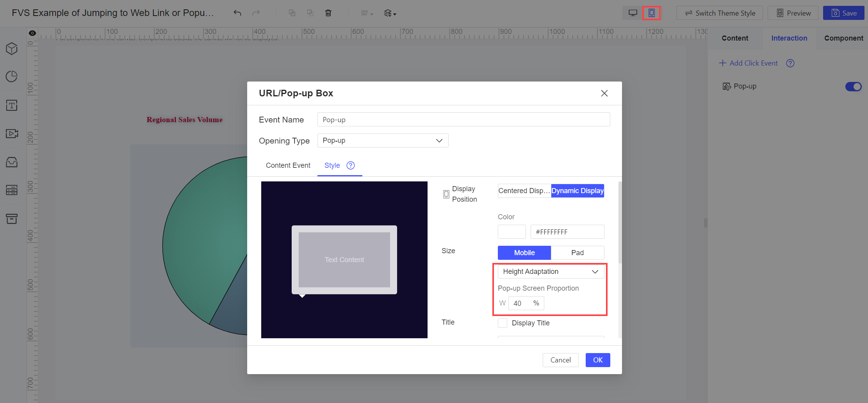Click Add Click Event link
The image size is (868, 403).
coord(749,63)
